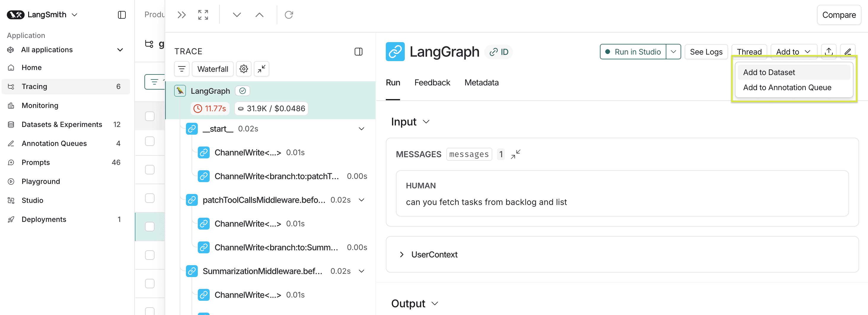Viewport: 868px width, 315px height.
Task: Click the refresh trace icon
Action: point(289,15)
